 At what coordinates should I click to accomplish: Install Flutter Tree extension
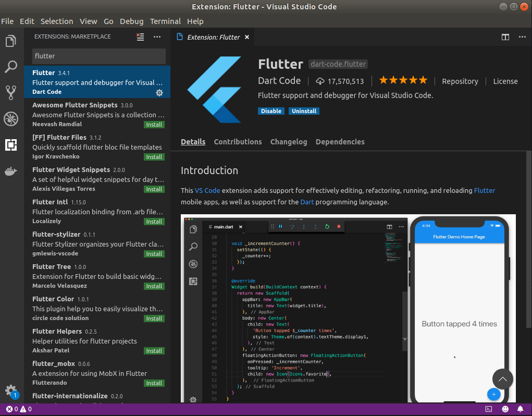154,286
